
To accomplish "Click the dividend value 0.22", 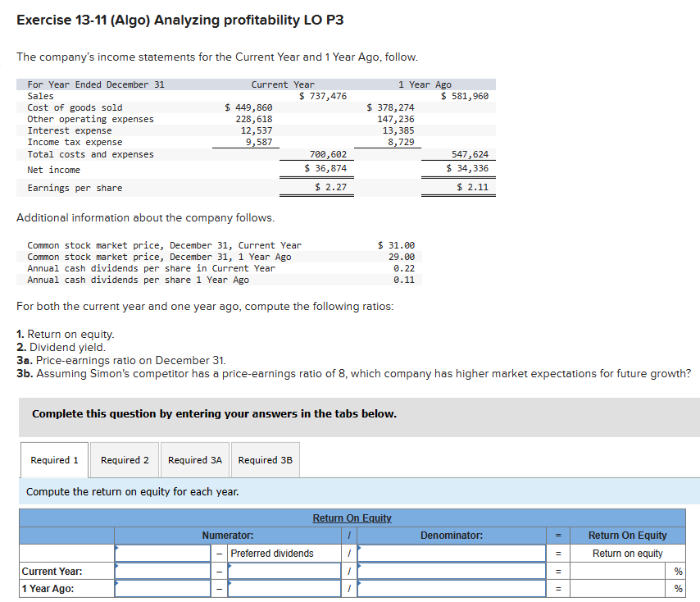I will click(x=404, y=268).
